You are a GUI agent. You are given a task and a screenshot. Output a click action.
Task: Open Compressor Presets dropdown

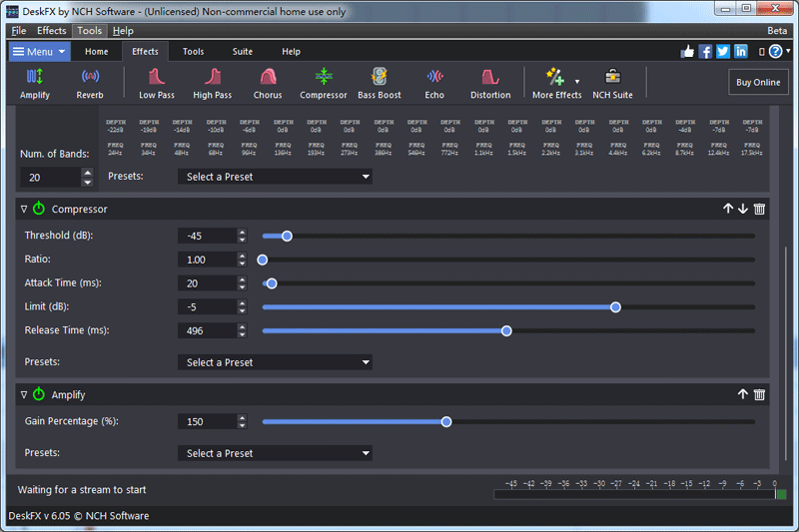pos(275,362)
